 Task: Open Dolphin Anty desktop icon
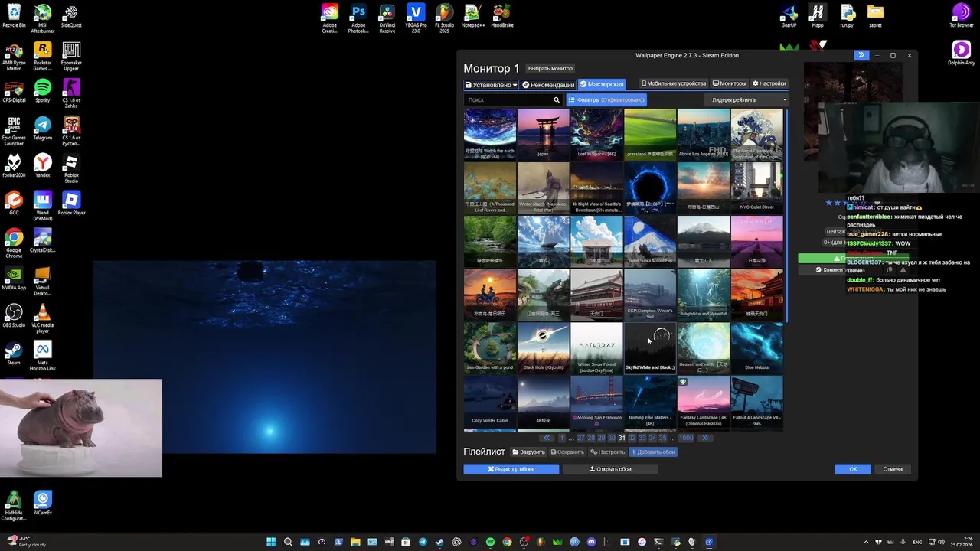[x=961, y=53]
